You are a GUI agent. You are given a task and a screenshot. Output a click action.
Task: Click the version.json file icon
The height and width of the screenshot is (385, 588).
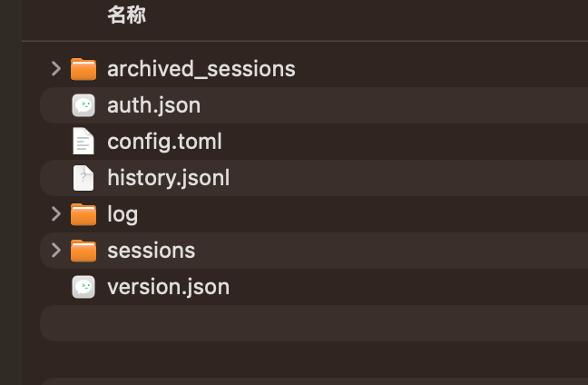(x=83, y=287)
